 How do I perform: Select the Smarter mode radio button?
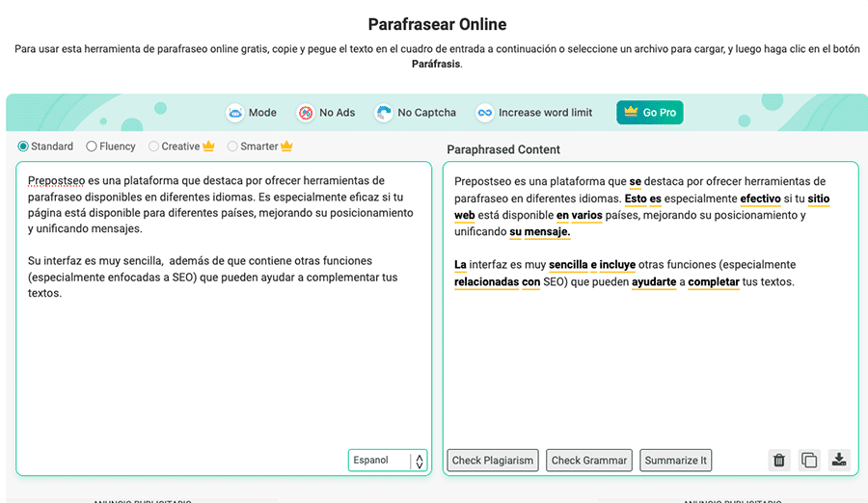(232, 146)
